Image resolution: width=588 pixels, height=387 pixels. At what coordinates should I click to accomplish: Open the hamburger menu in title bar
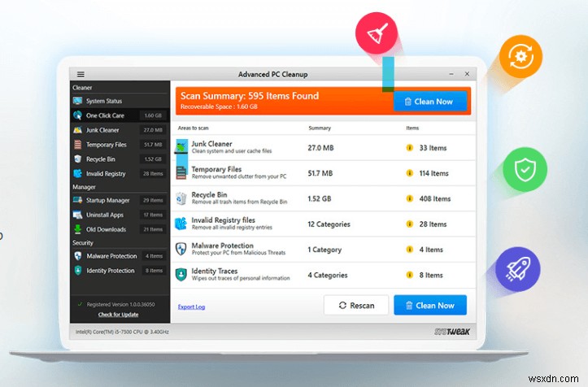point(81,74)
